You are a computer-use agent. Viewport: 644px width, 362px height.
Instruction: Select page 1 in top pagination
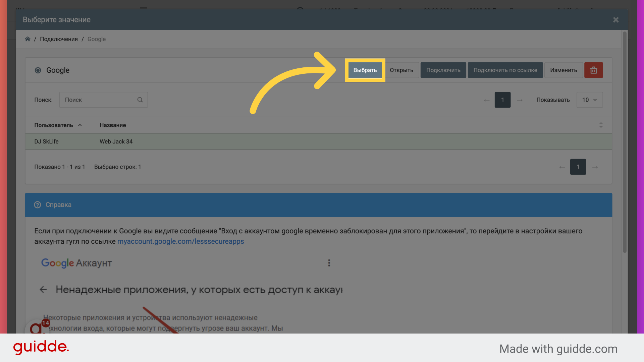tap(502, 100)
